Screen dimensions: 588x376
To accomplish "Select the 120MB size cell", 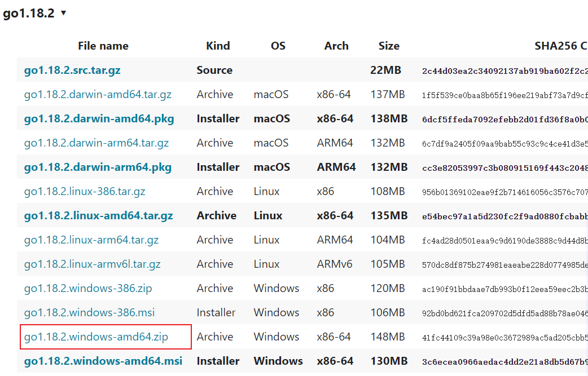I will (x=388, y=289).
